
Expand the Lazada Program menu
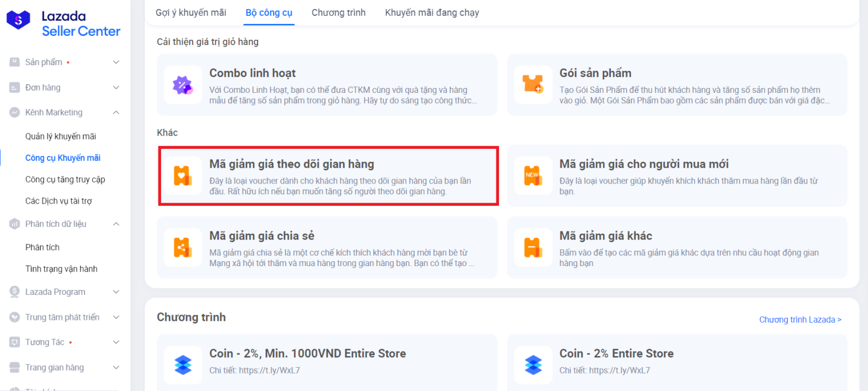(x=116, y=292)
